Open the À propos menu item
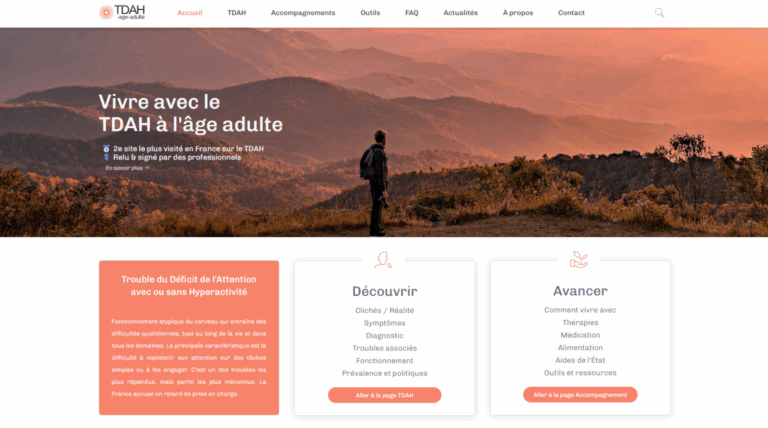This screenshot has height=428, width=768. 518,13
